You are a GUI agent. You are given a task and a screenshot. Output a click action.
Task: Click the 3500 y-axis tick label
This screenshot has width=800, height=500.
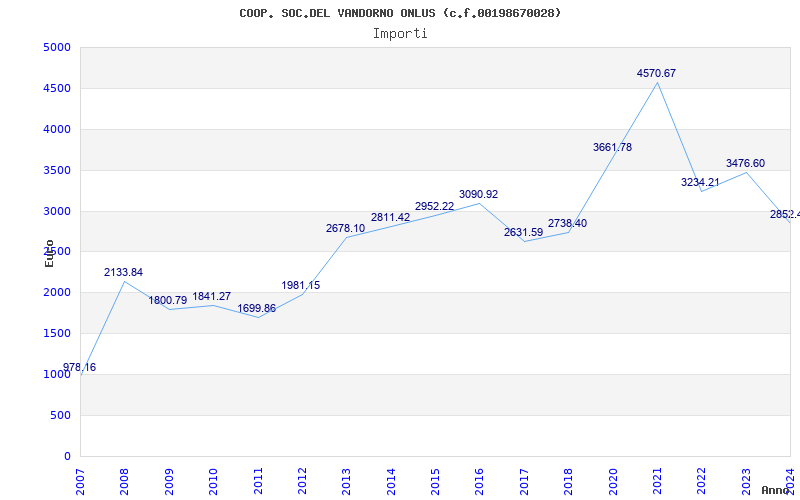(x=57, y=170)
